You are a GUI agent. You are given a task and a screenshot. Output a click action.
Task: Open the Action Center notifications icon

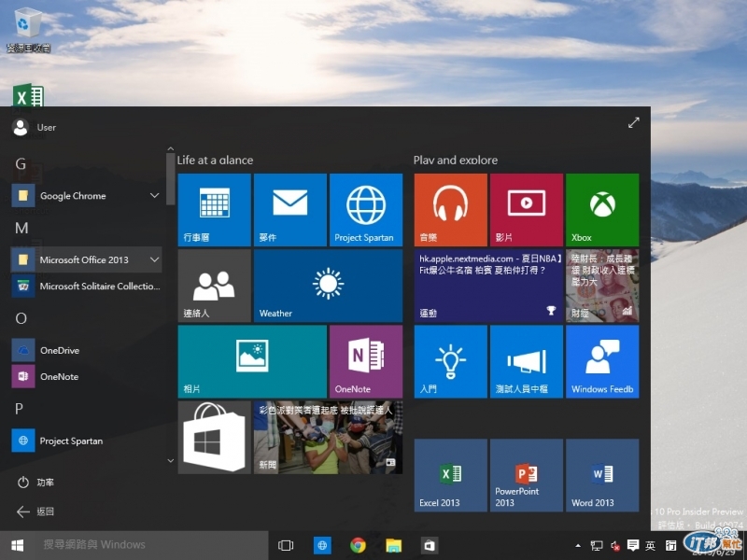(x=633, y=545)
